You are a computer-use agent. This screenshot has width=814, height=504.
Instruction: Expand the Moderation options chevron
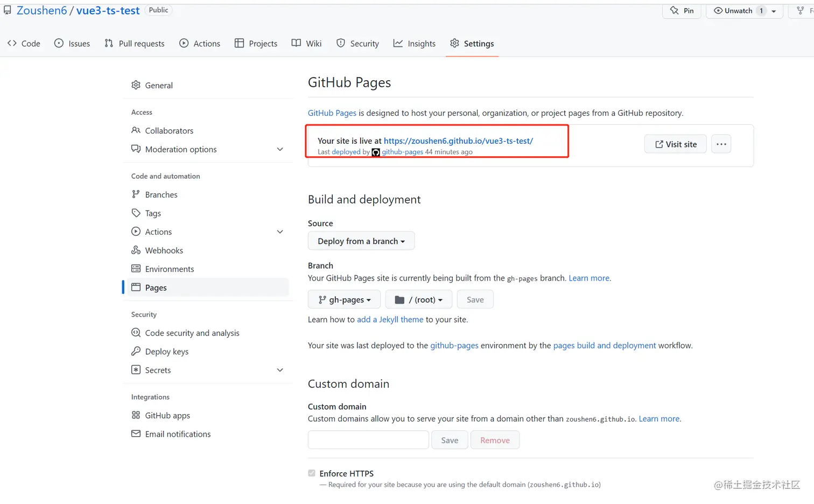click(x=280, y=149)
